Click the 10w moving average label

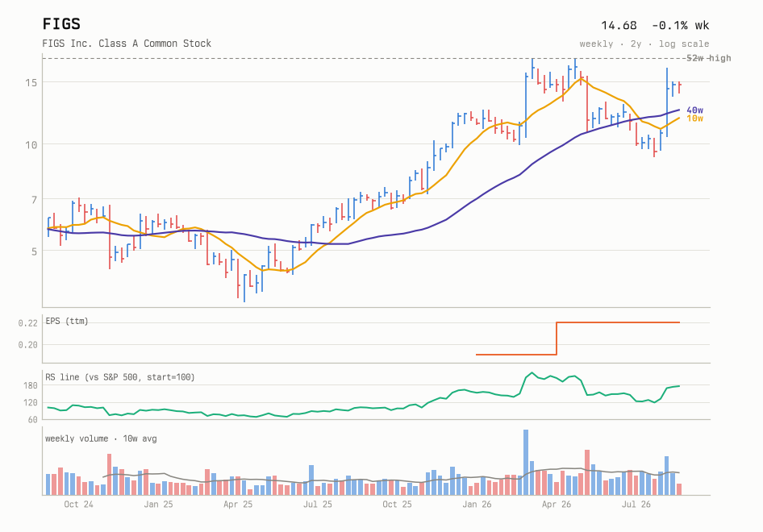(x=694, y=118)
